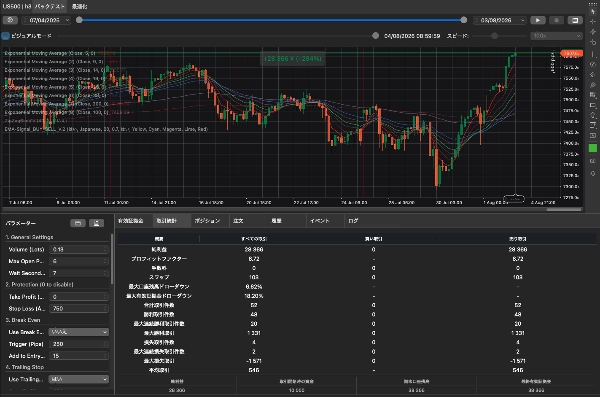Click the 8.62% drawdown value
The image size is (600, 397).
(254, 287)
